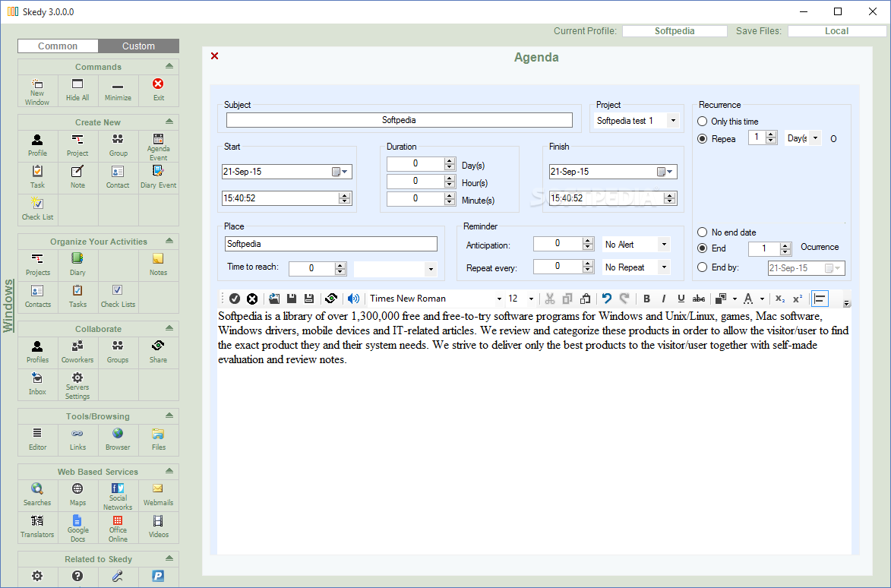Open the No Repeat dropdown
This screenshot has height=588, width=891.
click(x=664, y=267)
